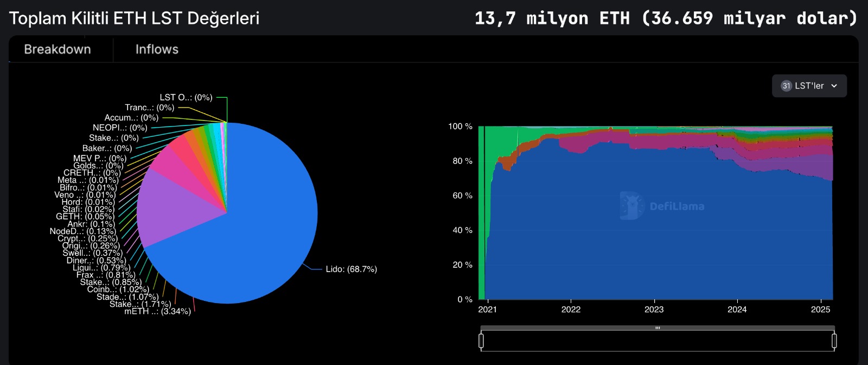868x365 pixels.
Task: Click the Stafi: (0.02%) label
Action: pyautogui.click(x=88, y=209)
